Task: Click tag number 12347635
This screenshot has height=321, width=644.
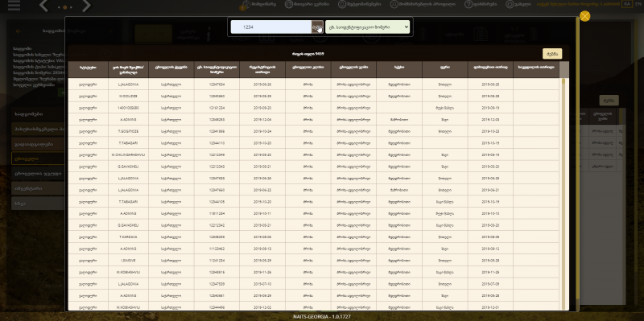Action: coord(217,179)
